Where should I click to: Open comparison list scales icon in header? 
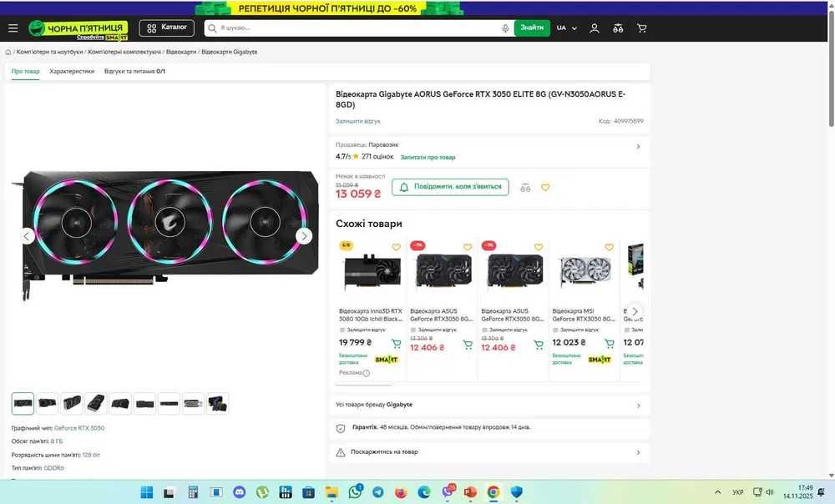pyautogui.click(x=618, y=28)
